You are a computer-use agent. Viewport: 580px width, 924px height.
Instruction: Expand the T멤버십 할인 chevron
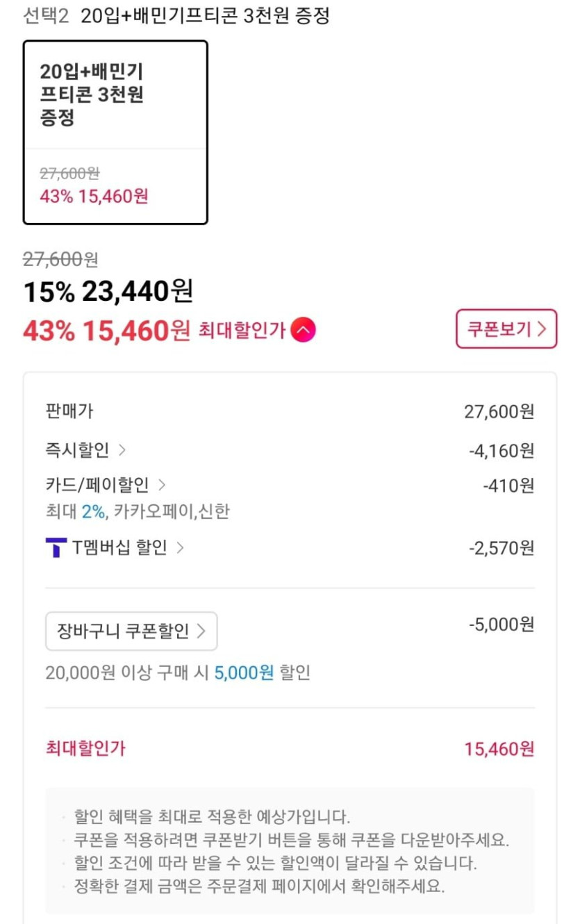180,548
